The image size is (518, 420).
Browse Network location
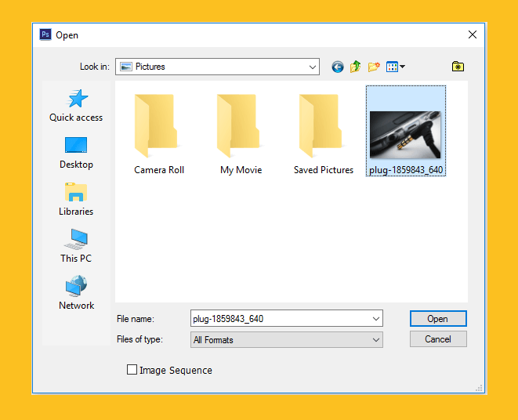pyautogui.click(x=76, y=293)
